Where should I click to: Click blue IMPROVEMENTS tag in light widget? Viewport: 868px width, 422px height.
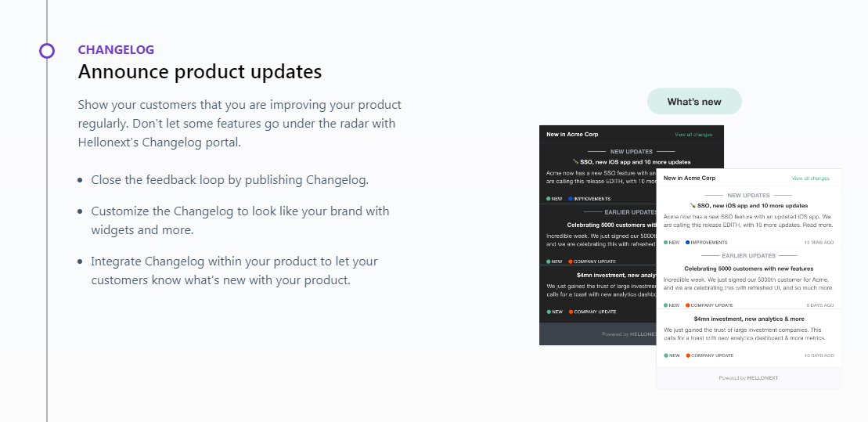coord(707,243)
